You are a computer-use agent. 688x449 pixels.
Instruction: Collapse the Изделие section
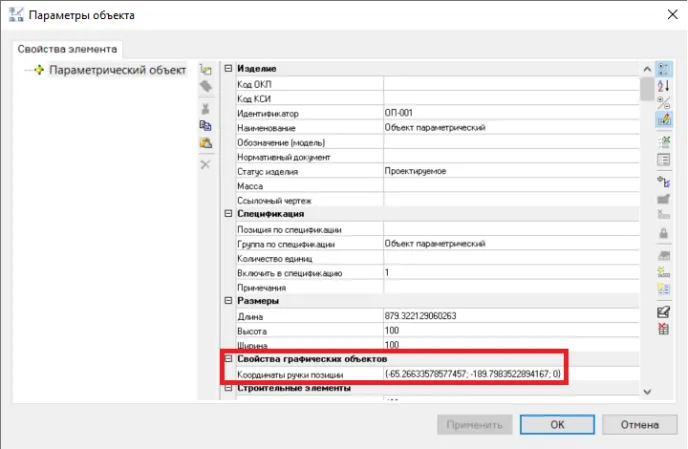[228, 69]
